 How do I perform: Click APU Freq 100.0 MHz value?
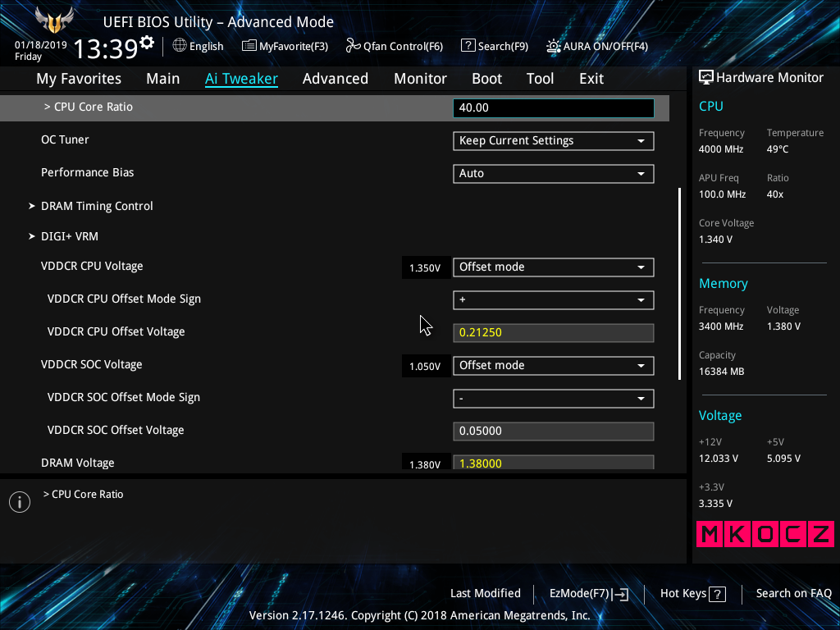click(722, 194)
